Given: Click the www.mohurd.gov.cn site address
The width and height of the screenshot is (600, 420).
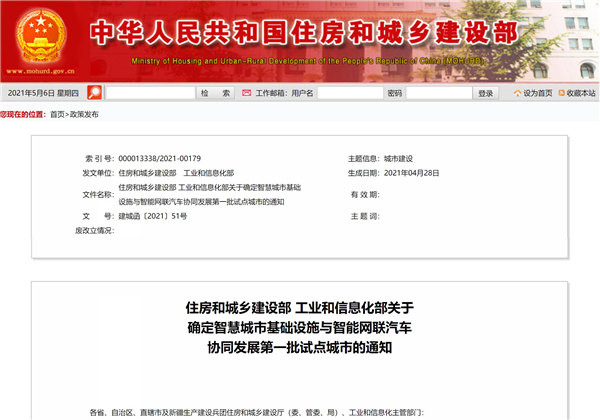Looking at the screenshot, I should 41,71.
